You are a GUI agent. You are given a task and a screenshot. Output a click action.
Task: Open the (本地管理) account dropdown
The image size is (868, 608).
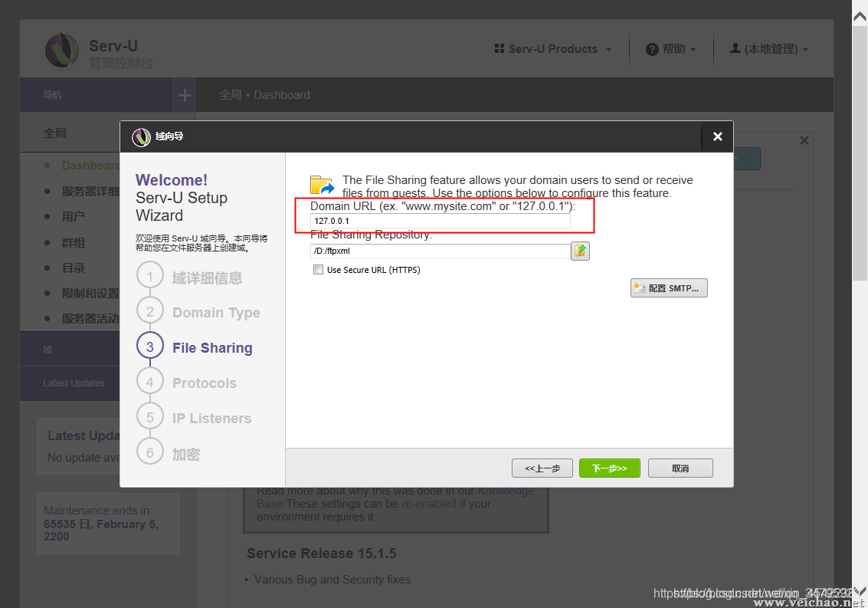[x=769, y=49]
